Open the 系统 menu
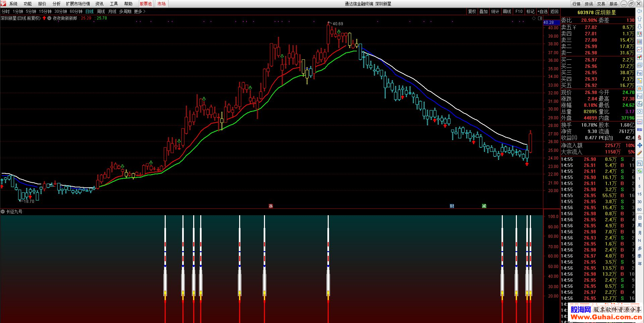 point(13,4)
